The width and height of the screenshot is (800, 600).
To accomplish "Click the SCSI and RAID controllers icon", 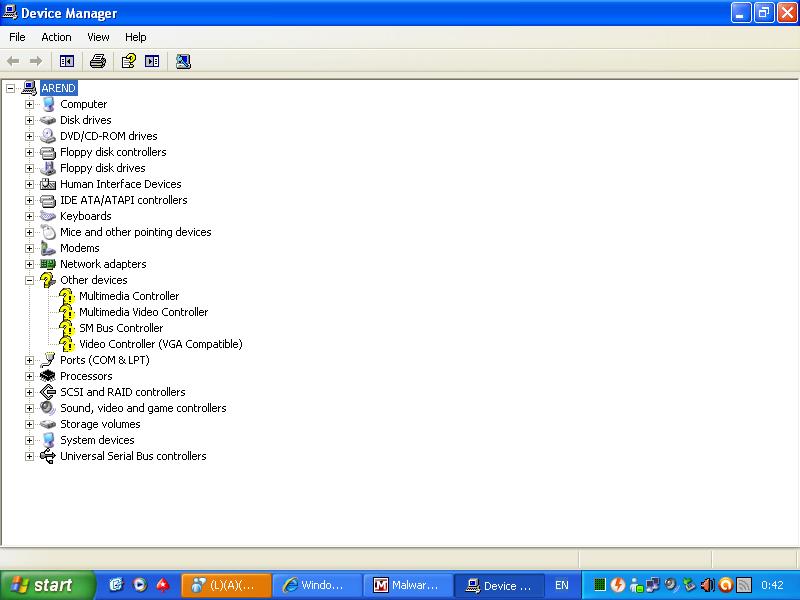I will point(47,392).
